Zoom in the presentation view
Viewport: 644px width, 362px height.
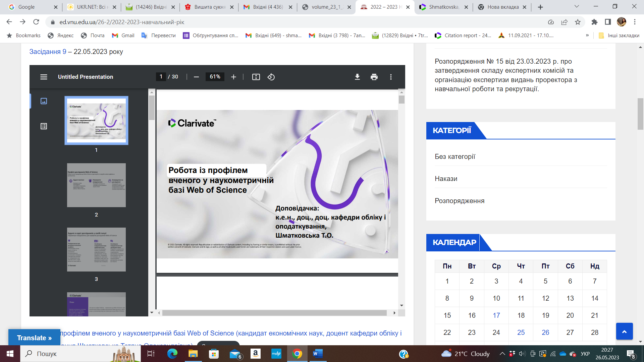point(233,77)
